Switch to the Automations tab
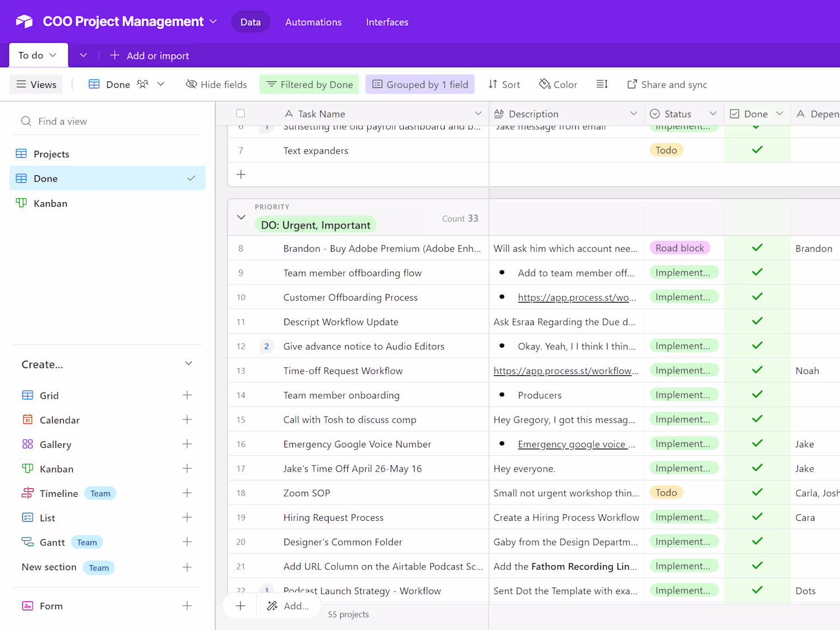The height and width of the screenshot is (630, 840). tap(314, 22)
